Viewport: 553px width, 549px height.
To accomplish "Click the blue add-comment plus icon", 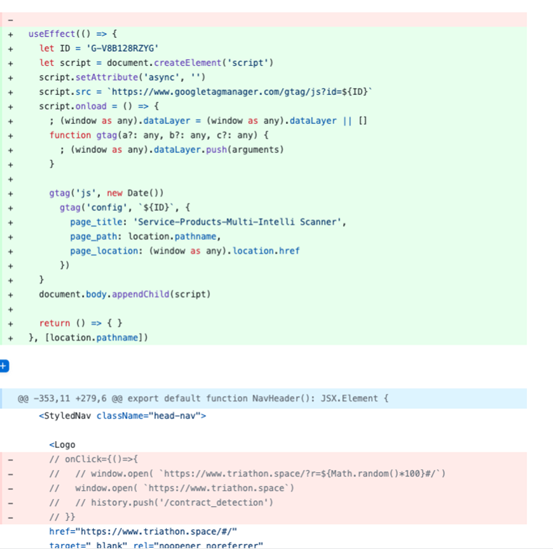I will click(4, 366).
